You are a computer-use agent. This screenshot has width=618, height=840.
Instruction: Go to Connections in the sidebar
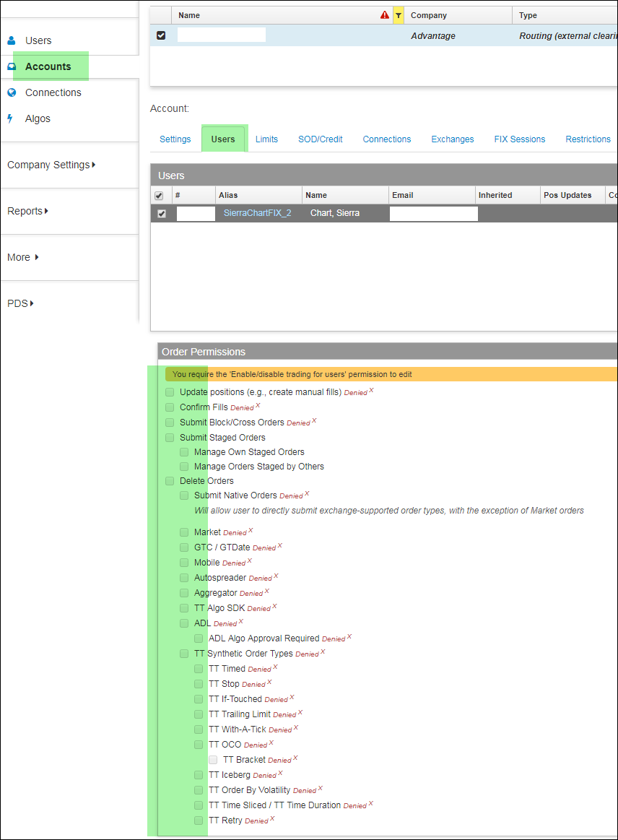53,92
